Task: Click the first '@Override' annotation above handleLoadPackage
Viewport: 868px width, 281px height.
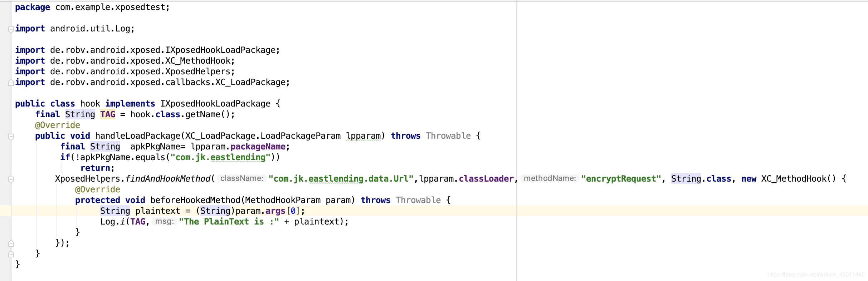Action: pos(58,125)
